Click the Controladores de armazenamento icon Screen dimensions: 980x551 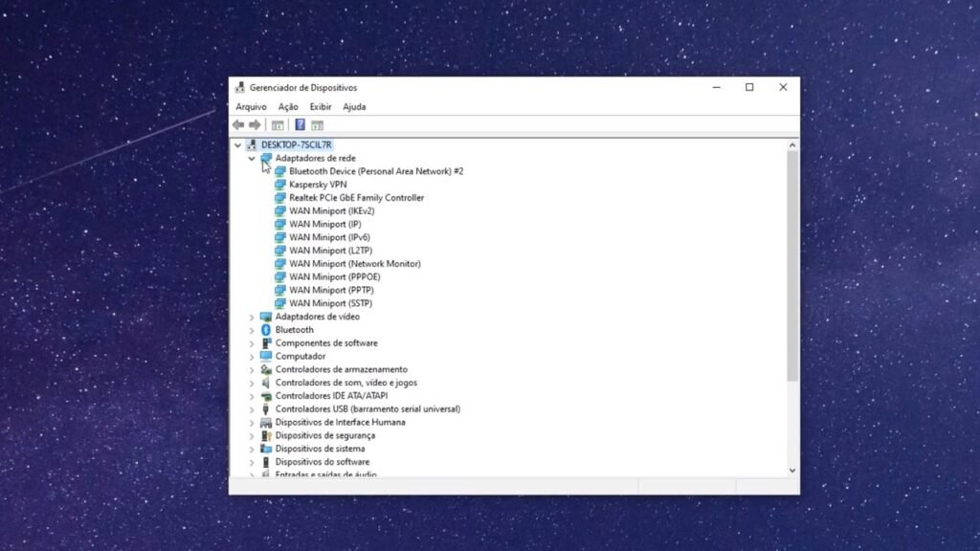tap(266, 369)
